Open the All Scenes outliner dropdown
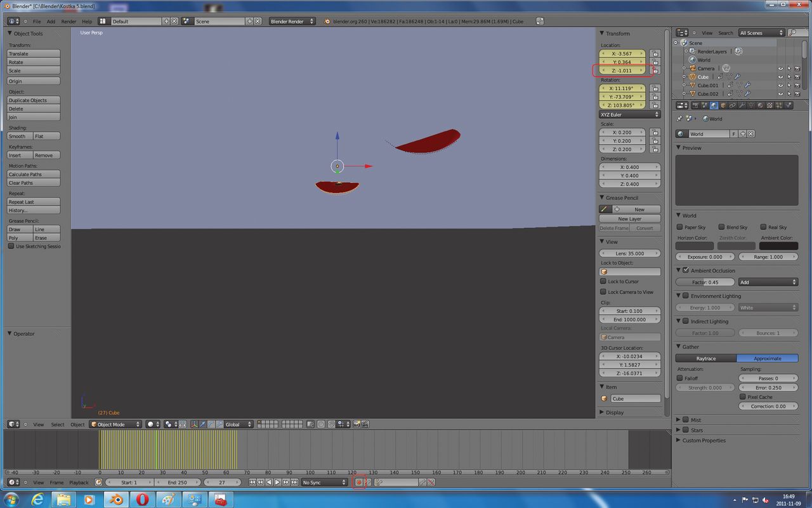Viewport: 812px width, 508px height. click(x=761, y=33)
